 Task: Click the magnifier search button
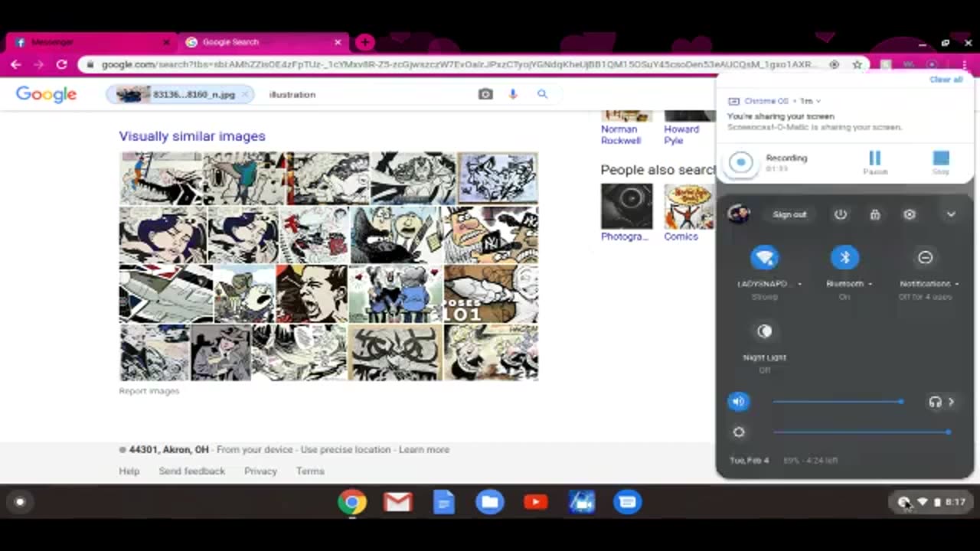pyautogui.click(x=542, y=94)
